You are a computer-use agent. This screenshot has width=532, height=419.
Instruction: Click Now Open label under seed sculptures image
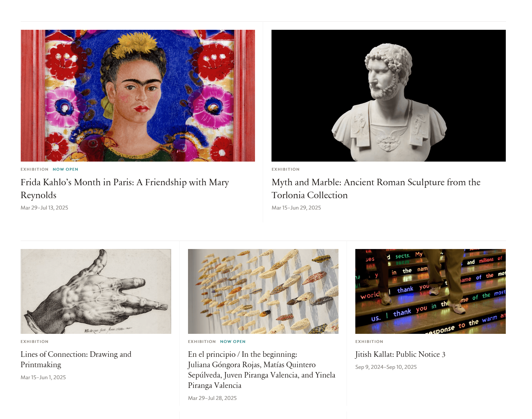233,342
